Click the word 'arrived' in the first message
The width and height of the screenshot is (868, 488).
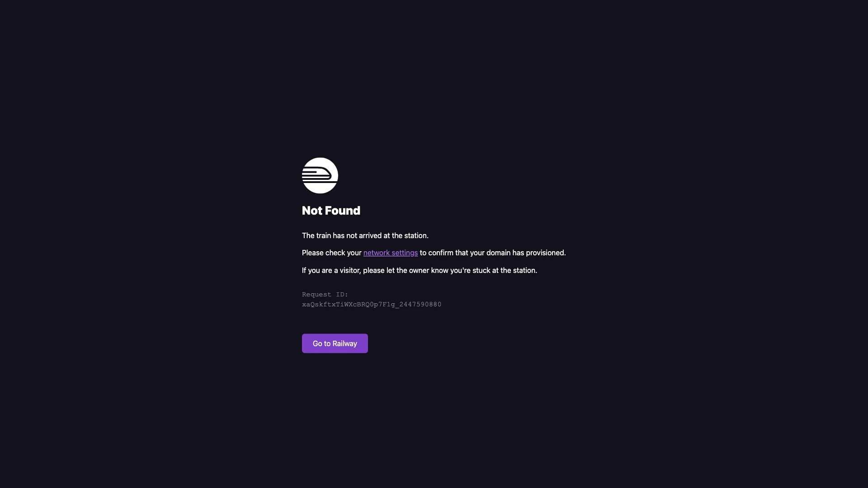click(370, 235)
